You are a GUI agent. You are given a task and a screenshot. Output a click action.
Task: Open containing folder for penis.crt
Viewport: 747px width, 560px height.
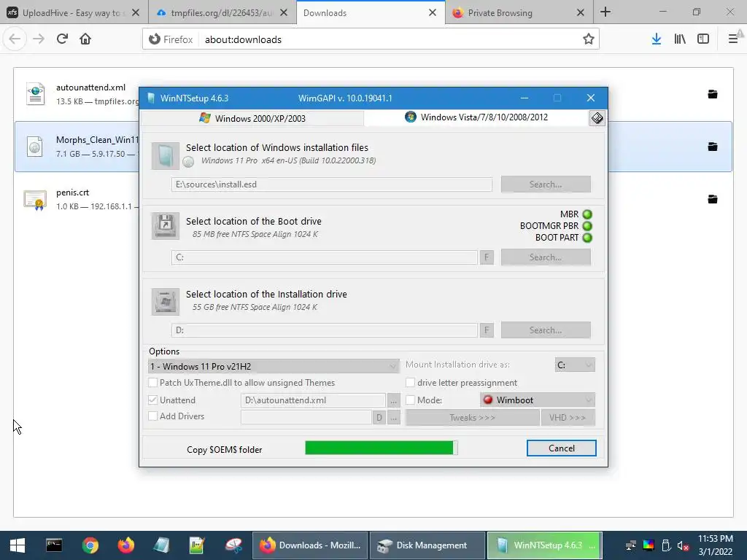[x=713, y=199]
